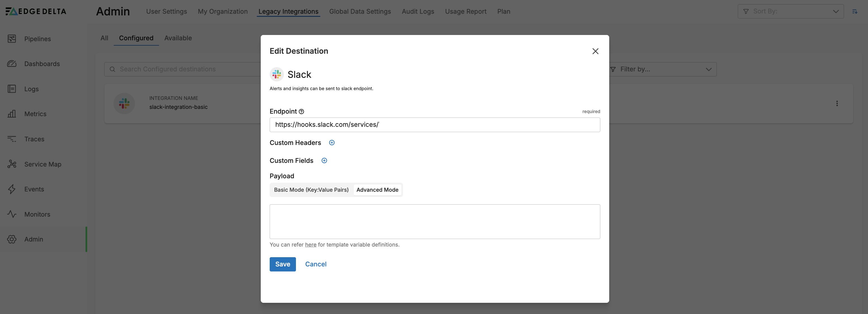Open the Dashboards sidebar icon
The height and width of the screenshot is (314, 868).
click(x=12, y=64)
